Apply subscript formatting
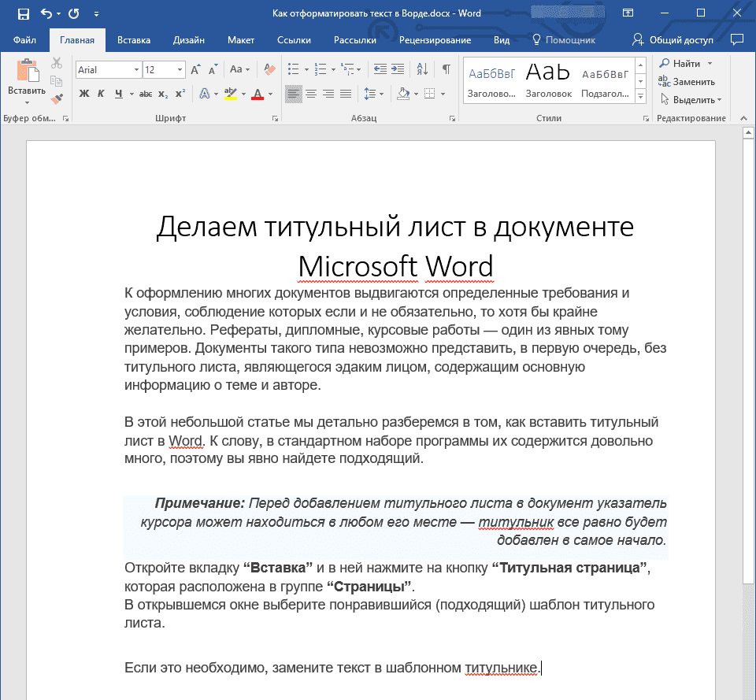This screenshot has width=756, height=700. tap(162, 94)
